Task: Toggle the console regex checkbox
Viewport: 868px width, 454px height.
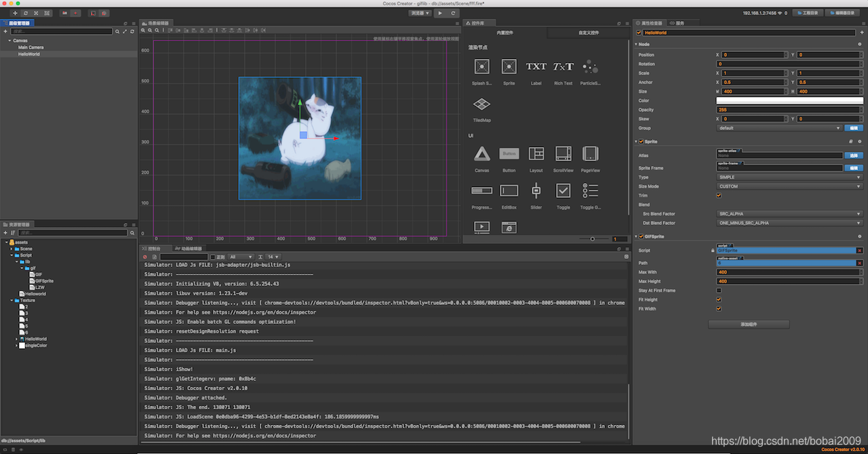Action: pyautogui.click(x=212, y=257)
